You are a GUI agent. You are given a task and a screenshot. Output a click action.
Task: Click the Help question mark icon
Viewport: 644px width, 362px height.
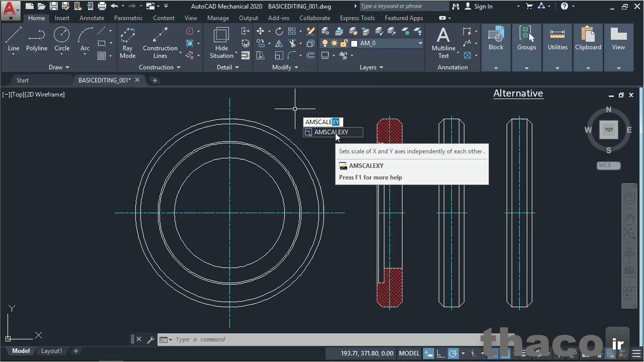click(x=565, y=7)
